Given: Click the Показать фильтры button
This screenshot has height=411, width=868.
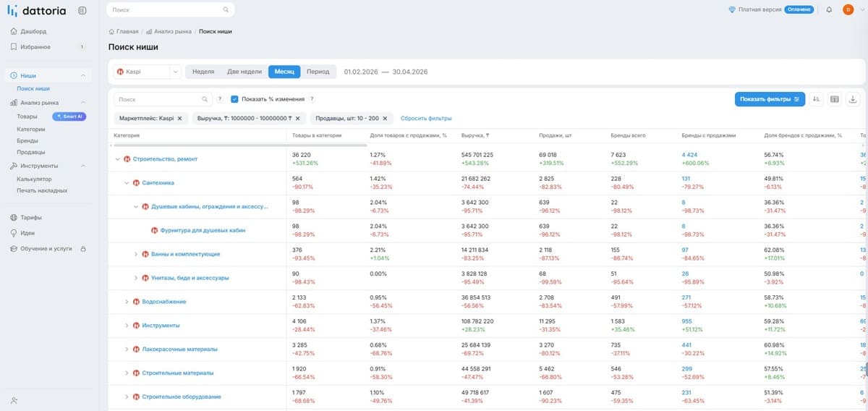Looking at the screenshot, I should click(x=770, y=99).
